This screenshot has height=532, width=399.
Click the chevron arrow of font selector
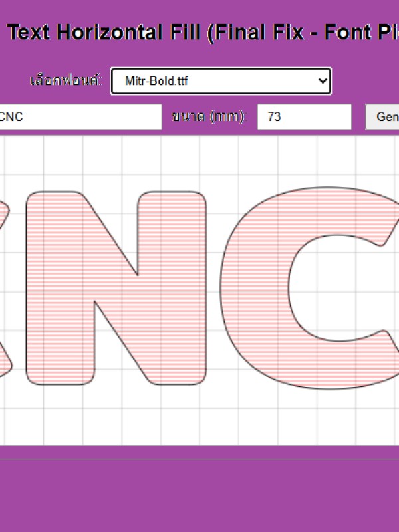(323, 81)
